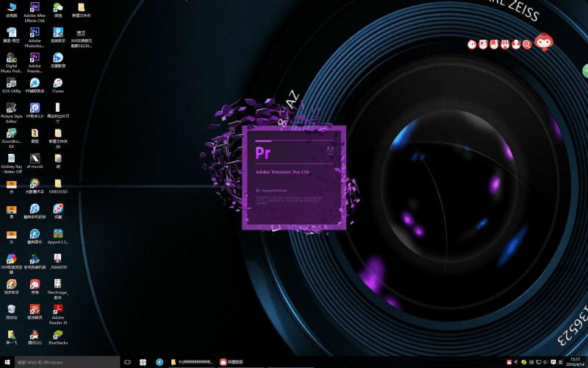Select the BlueStacks desktop icon
The image size is (588, 368).
[58, 337]
